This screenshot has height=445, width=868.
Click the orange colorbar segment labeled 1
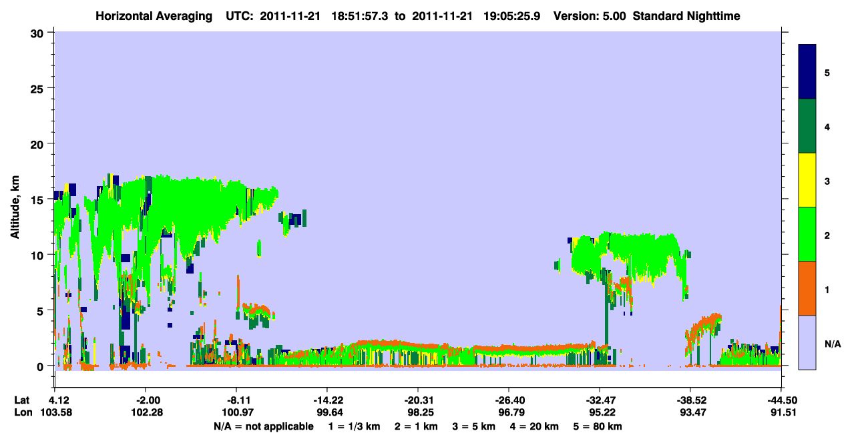tap(807, 288)
